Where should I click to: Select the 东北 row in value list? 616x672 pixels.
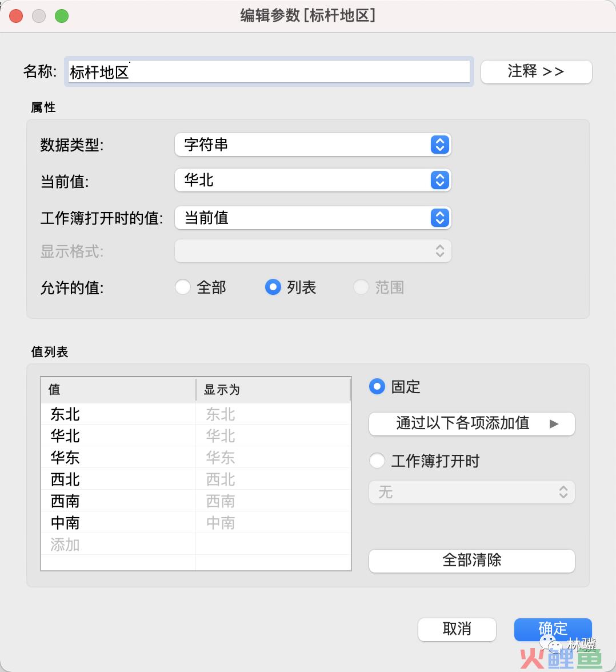tap(196, 414)
